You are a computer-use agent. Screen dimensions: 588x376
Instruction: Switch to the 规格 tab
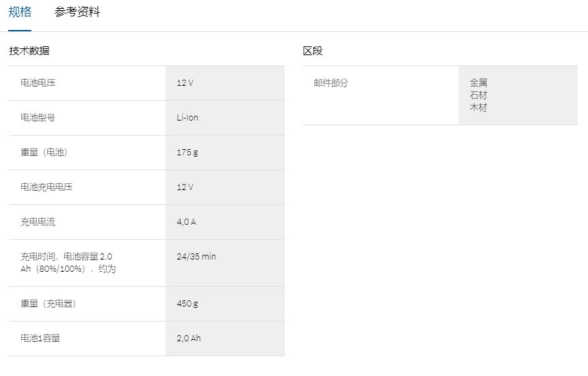point(20,12)
